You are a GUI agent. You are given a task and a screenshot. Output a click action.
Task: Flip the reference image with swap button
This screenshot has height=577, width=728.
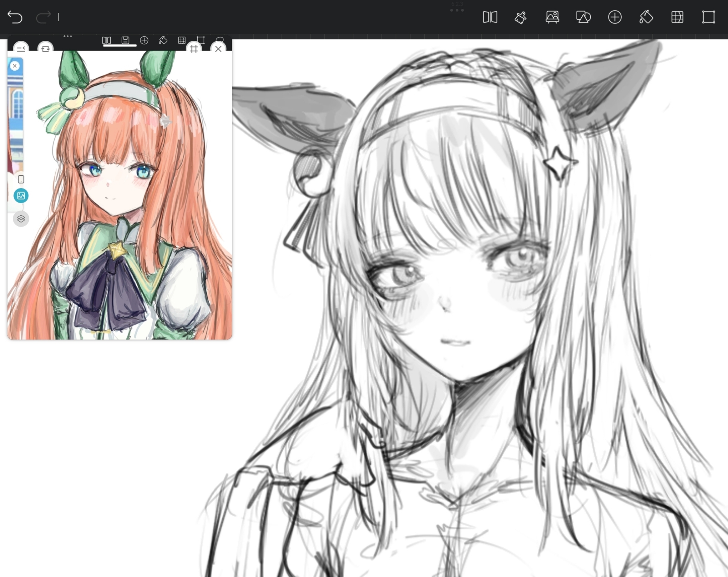click(45, 48)
